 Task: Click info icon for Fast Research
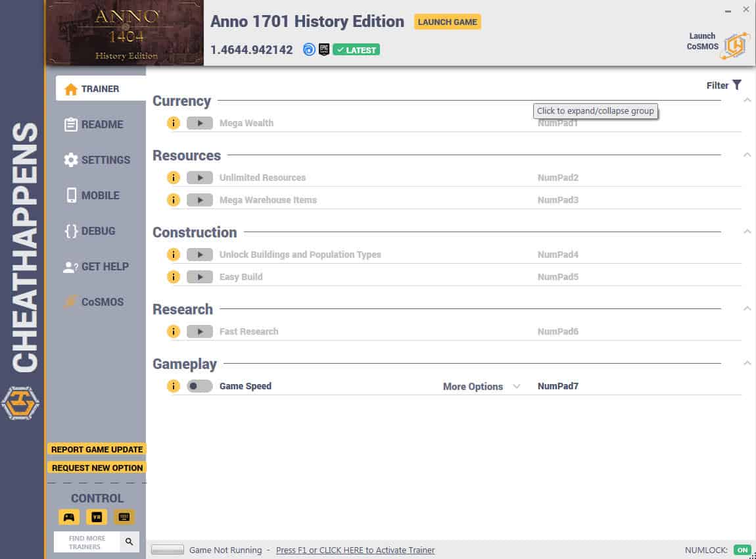pyautogui.click(x=173, y=331)
